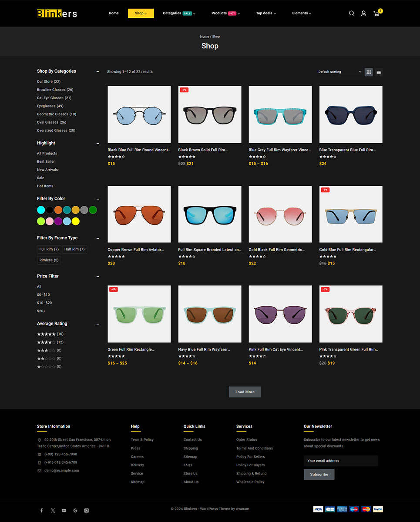Toggle the Full Rim frame filter
This screenshot has width=420, height=522.
coord(49,249)
